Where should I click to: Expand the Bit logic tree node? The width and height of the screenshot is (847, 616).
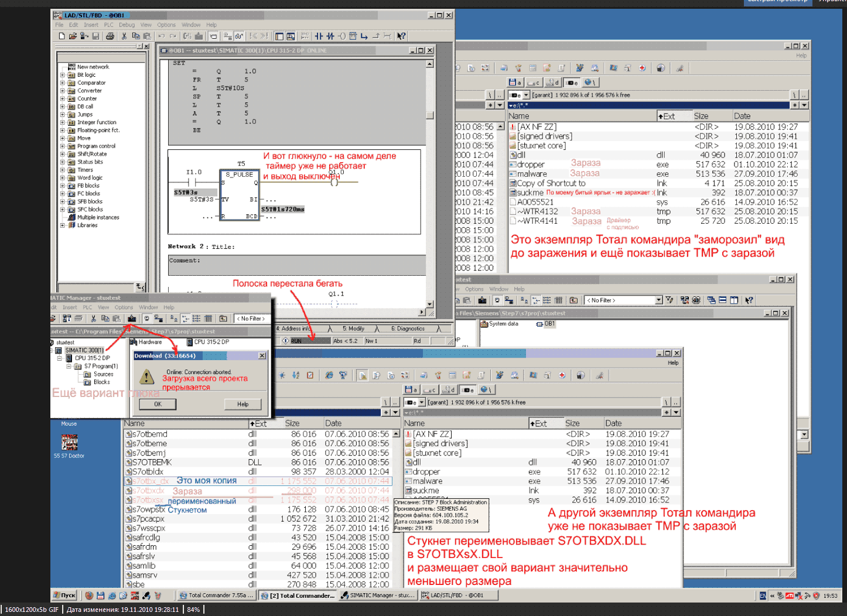point(62,75)
